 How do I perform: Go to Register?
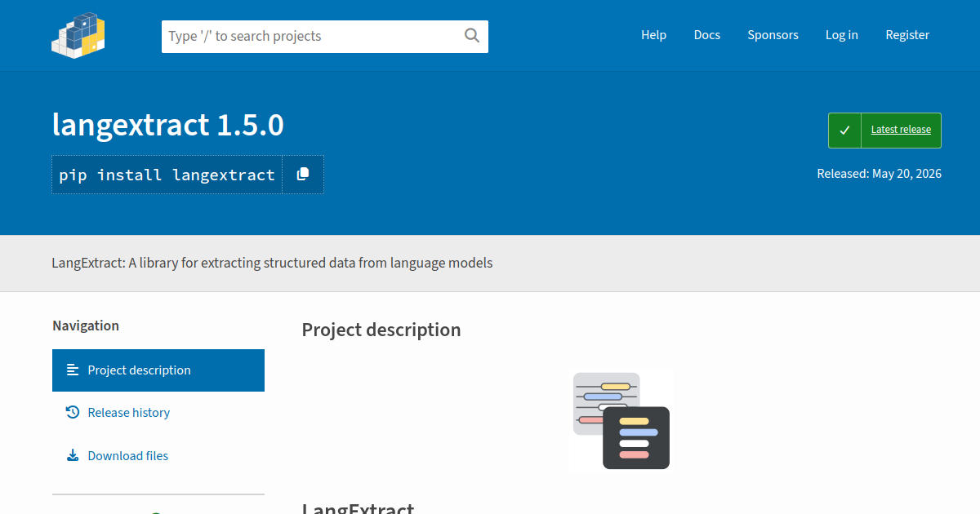pyautogui.click(x=907, y=35)
